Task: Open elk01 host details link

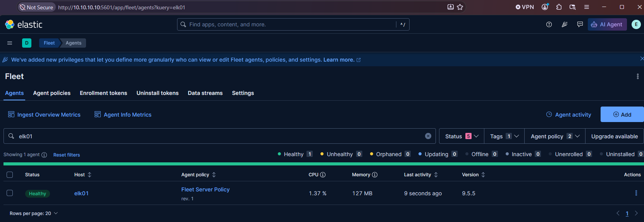Action: (x=81, y=193)
